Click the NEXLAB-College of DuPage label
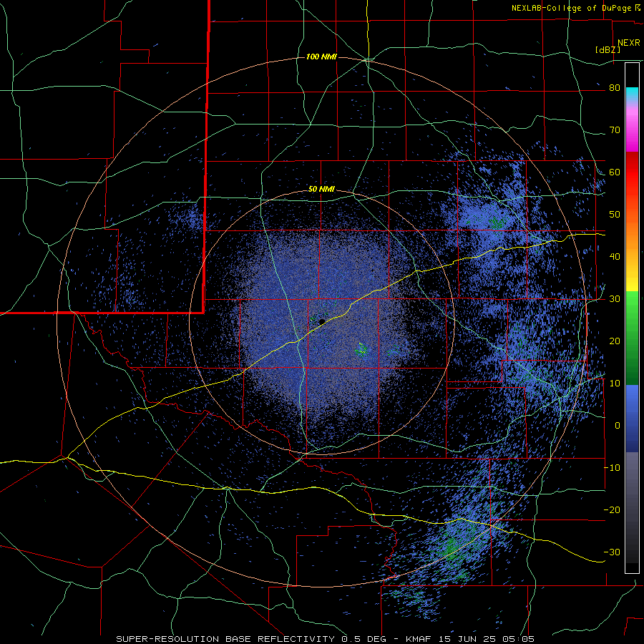 (572, 8)
